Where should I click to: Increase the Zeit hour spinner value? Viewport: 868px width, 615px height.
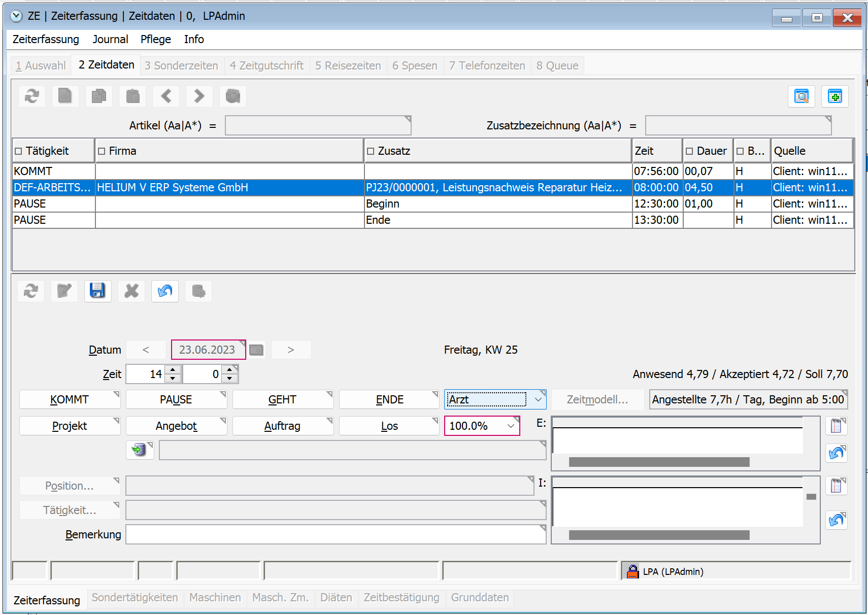[173, 370]
